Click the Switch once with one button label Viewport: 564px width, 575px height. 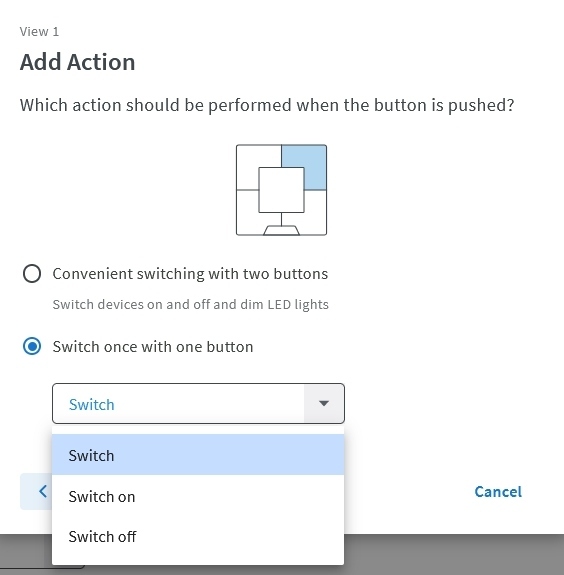(153, 347)
